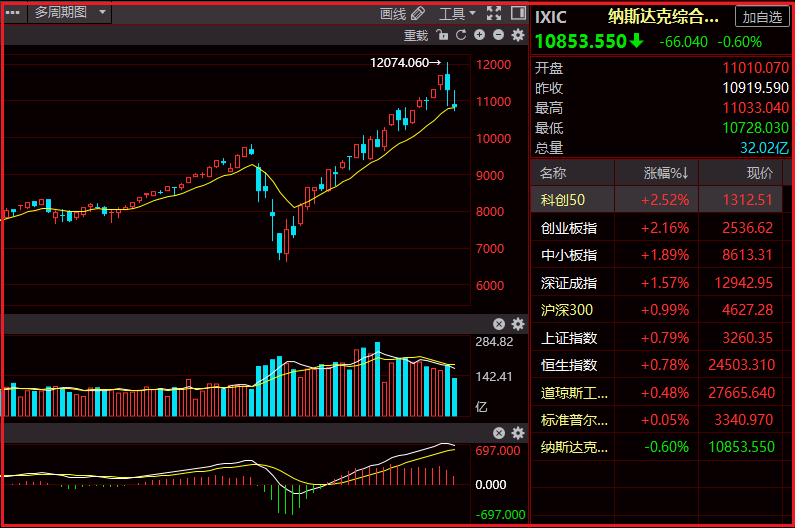795x528 pixels.
Task: Select the 恒生指数 row
Action: [657, 365]
